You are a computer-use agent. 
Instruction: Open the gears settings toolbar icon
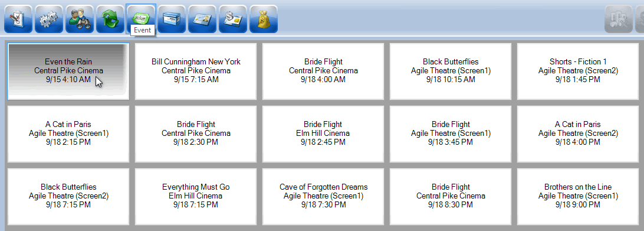click(x=49, y=19)
